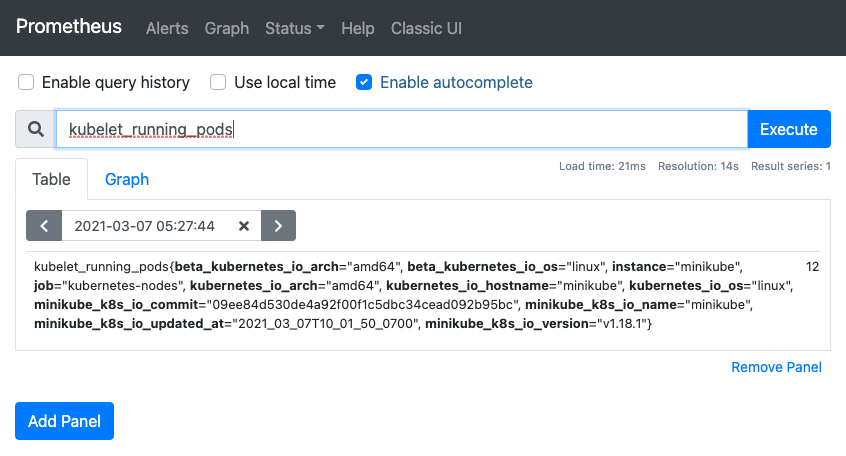Viewport: 846px width, 456px height.
Task: Click the Add Panel button
Action: tap(64, 421)
